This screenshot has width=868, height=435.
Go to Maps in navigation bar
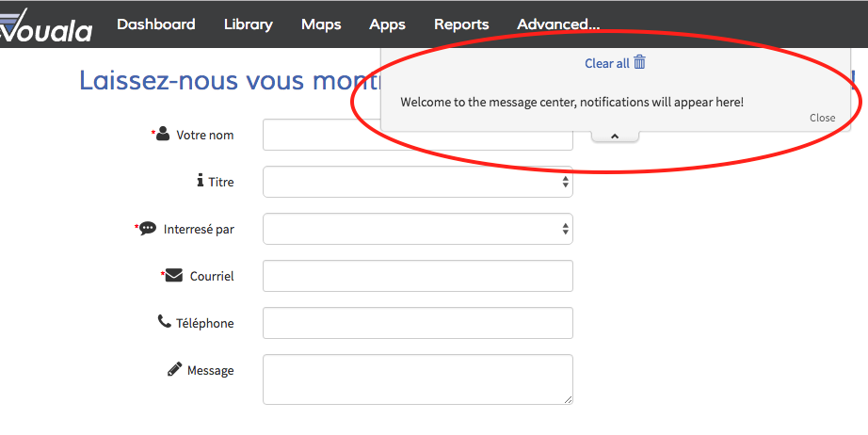click(321, 24)
